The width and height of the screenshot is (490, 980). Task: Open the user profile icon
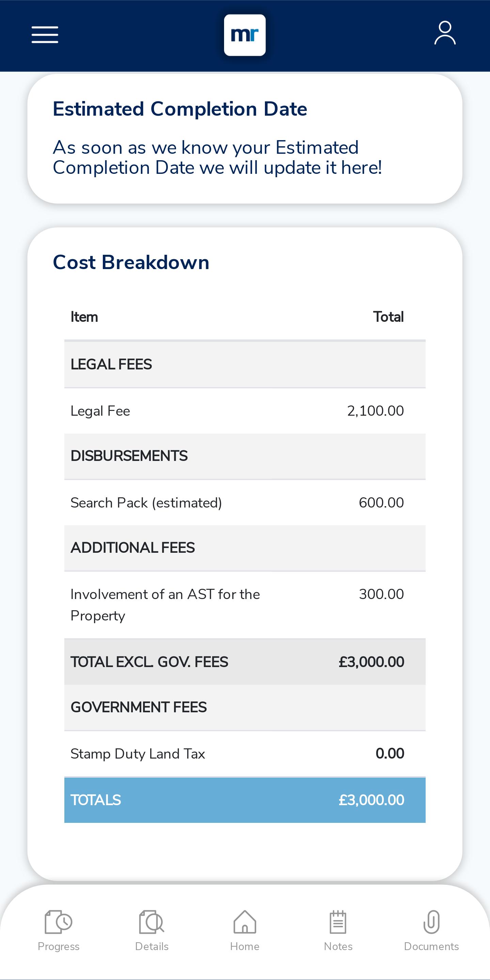pyautogui.click(x=445, y=33)
